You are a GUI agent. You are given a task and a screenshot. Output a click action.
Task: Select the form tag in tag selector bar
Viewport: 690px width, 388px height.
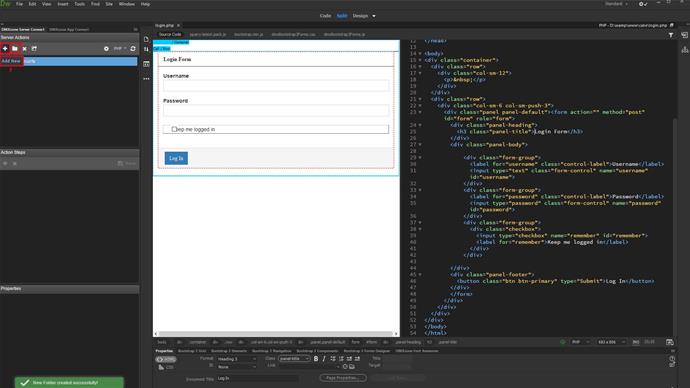[356, 342]
